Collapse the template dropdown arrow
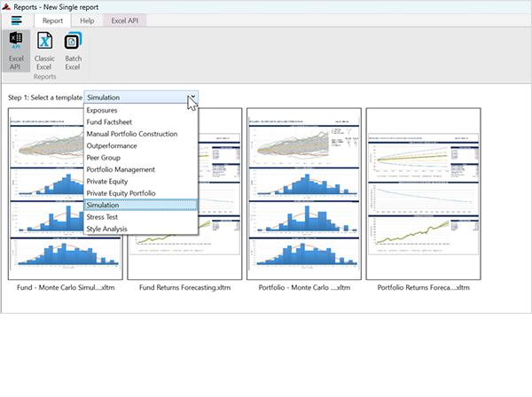Viewport: 532px width, 397px height. point(192,97)
